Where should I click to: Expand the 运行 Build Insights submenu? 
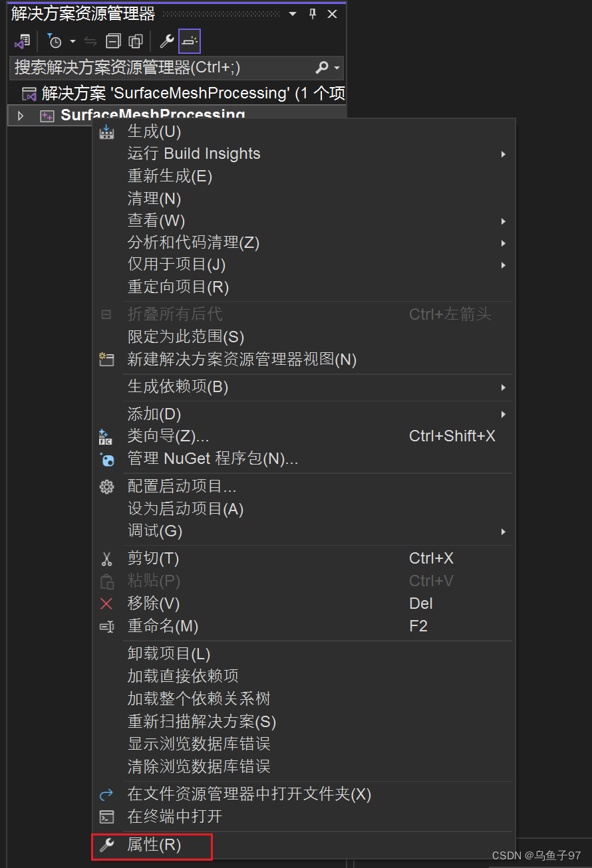pos(194,154)
